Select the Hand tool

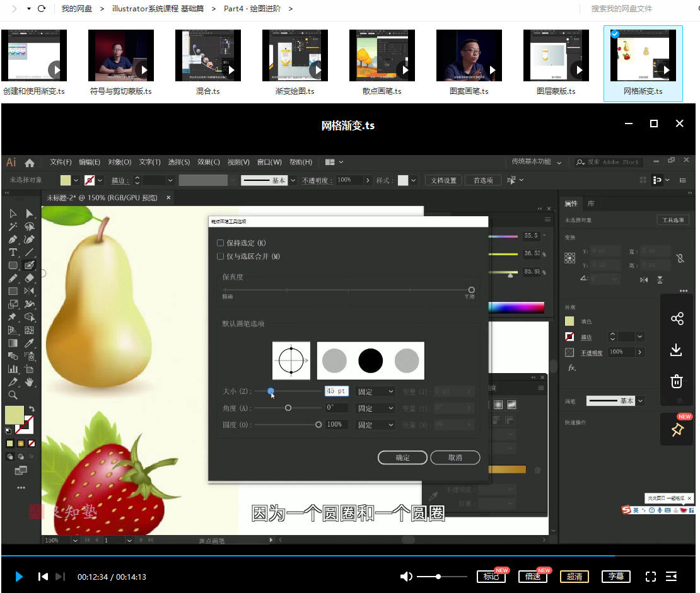click(x=29, y=382)
